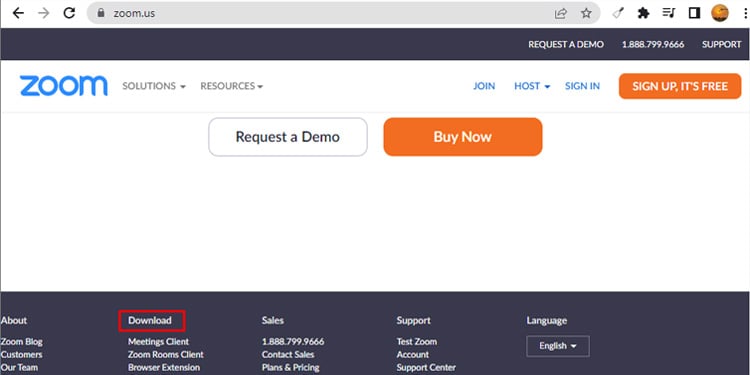750x375 pixels.
Task: Click the phone number in the top bar
Action: tap(653, 44)
